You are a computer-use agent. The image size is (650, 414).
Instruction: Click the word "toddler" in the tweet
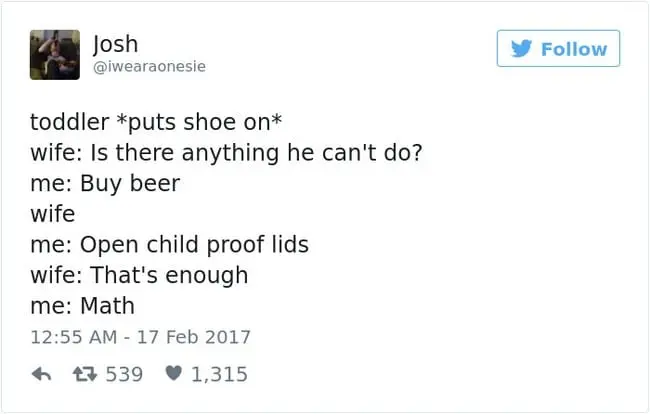[67, 122]
